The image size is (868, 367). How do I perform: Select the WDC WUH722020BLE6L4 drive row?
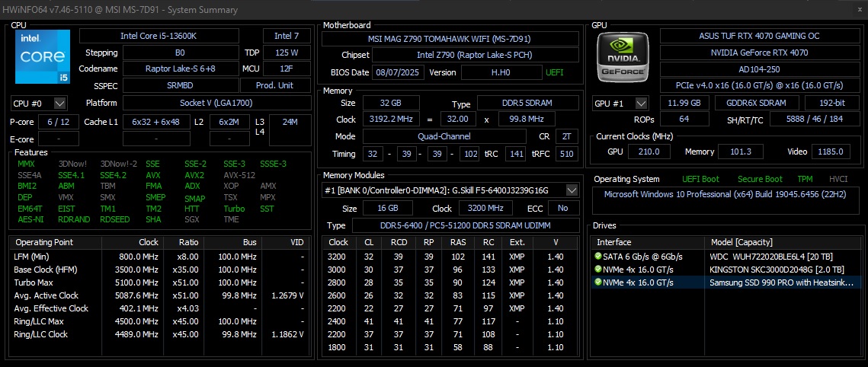(726, 257)
